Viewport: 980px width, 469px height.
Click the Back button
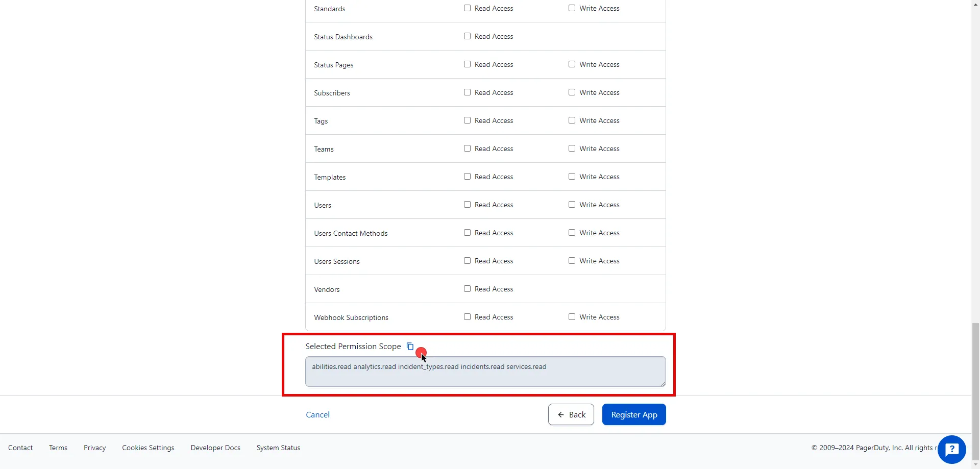point(571,414)
